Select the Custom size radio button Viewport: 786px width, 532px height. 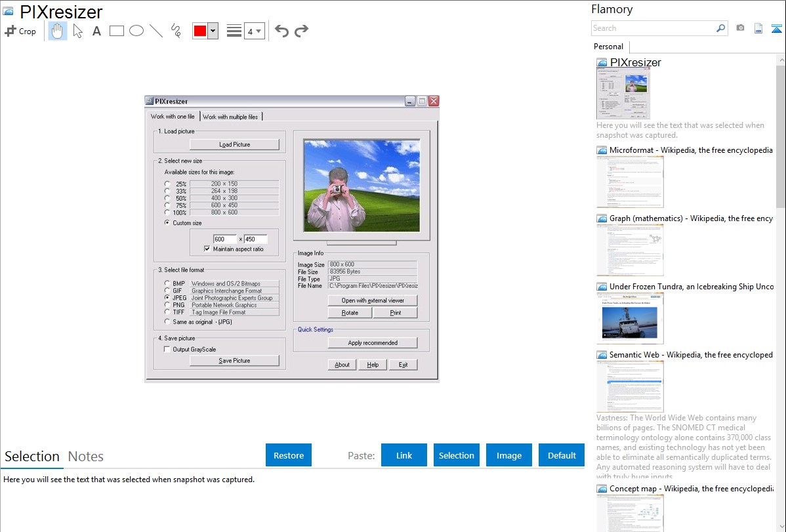coord(167,222)
